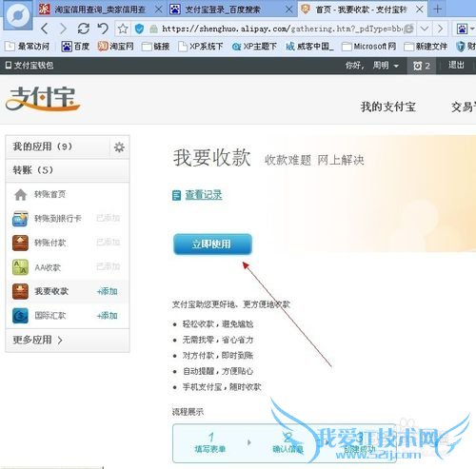Image resolution: width=476 pixels, height=469 pixels.
Task: Click the browser forward arrow
Action: [x=64, y=29]
